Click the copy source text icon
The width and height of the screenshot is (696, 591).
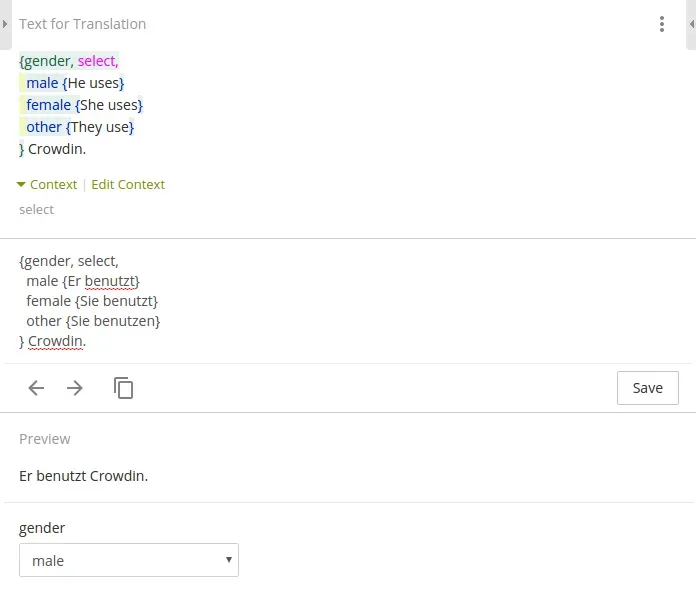tap(124, 388)
